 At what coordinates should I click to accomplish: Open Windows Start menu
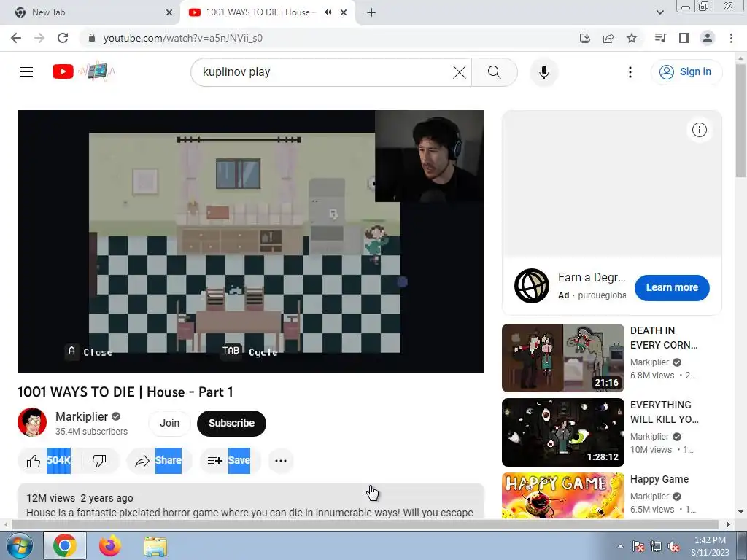[18, 545]
